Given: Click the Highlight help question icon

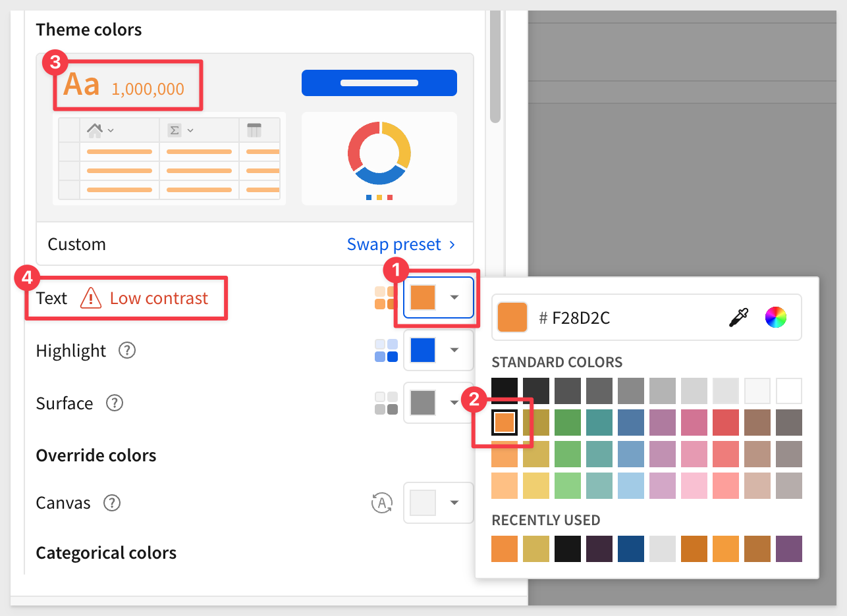Looking at the screenshot, I should [127, 351].
